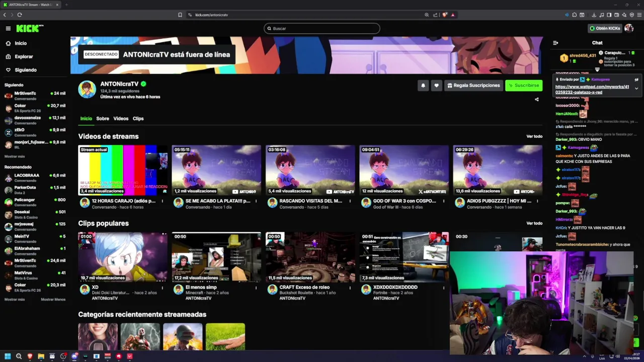Expand the gift leaderboard arrow

[x=597, y=69]
